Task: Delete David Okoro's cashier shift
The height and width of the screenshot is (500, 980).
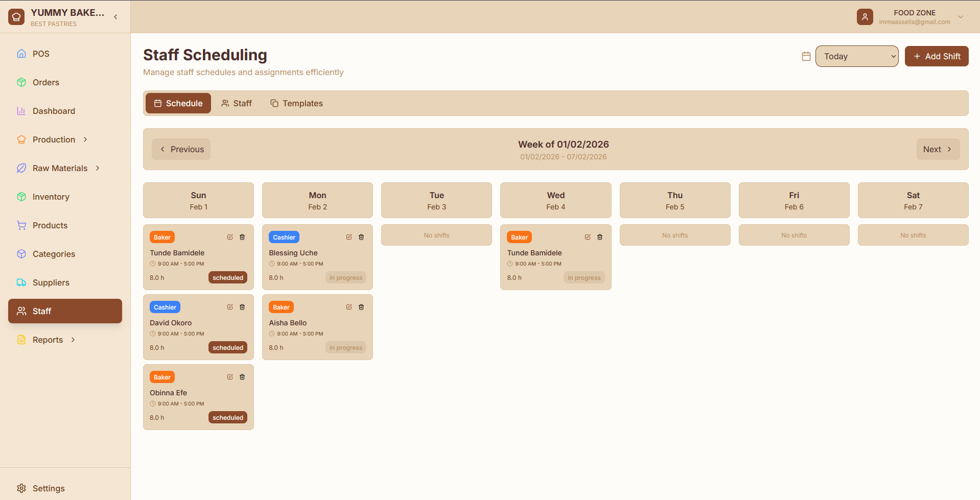Action: click(242, 307)
